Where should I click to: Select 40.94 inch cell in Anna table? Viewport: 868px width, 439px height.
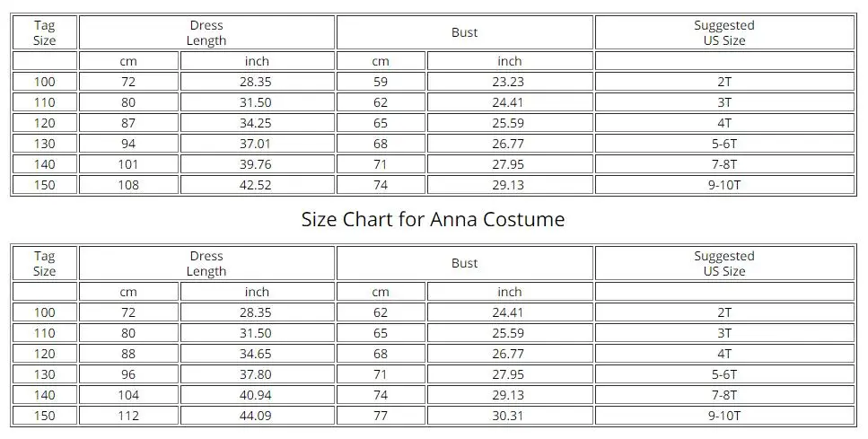[257, 395]
